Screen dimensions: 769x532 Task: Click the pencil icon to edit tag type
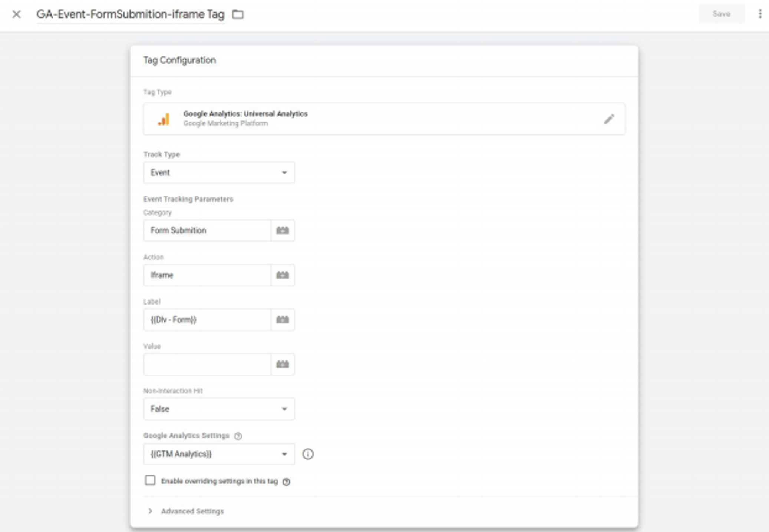[609, 119]
